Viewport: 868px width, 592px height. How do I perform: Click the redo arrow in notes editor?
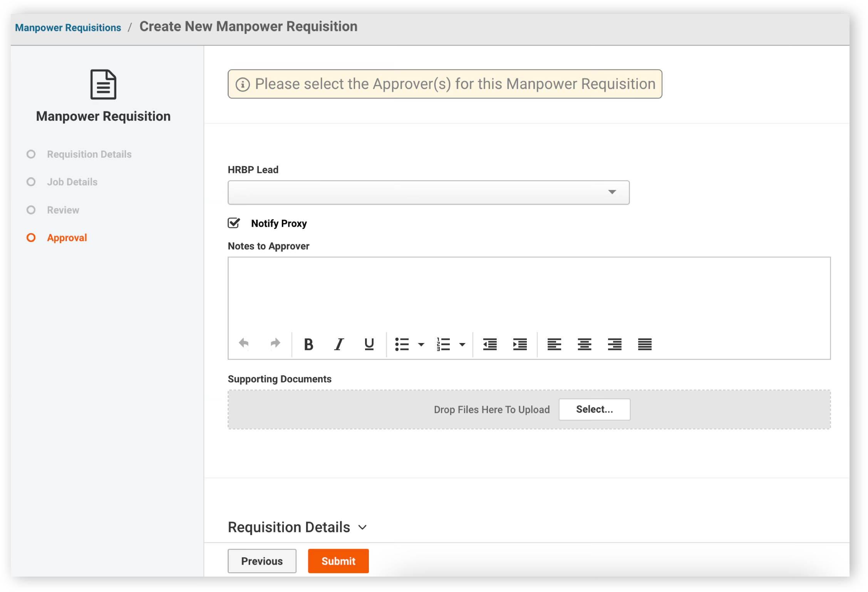pos(275,343)
